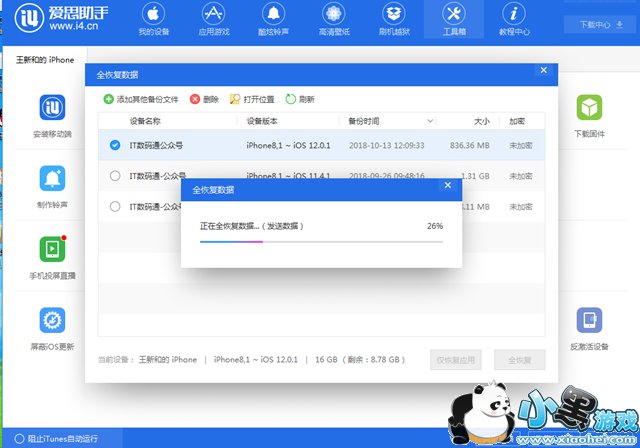The width and height of the screenshot is (640, 448).
Task: Select third backup row radio button
Action: point(115,206)
